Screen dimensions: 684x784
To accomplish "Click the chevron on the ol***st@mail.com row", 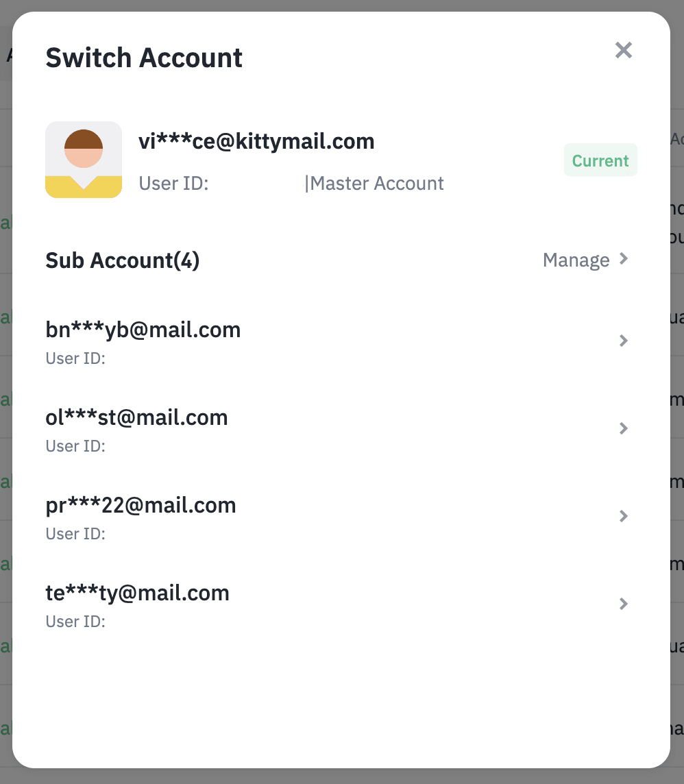I will point(624,428).
